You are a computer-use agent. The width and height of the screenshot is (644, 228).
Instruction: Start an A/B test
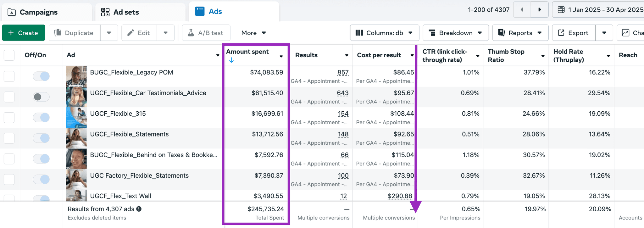pos(206,33)
